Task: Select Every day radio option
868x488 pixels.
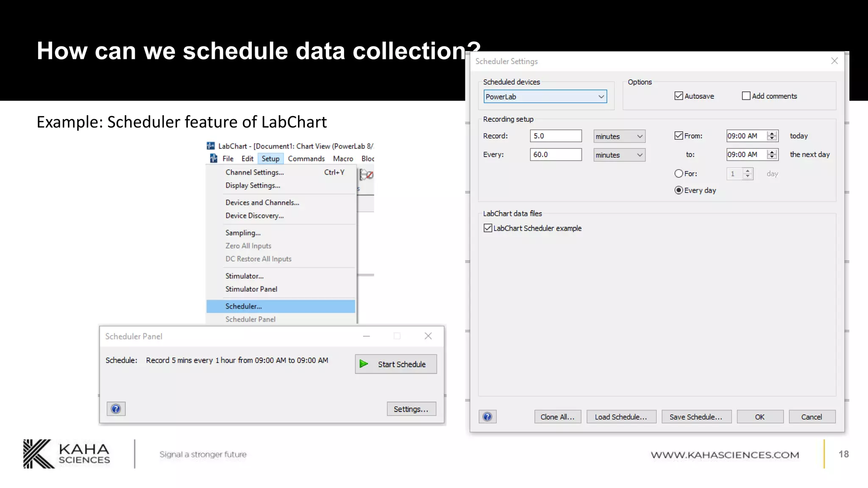Action: coord(679,191)
